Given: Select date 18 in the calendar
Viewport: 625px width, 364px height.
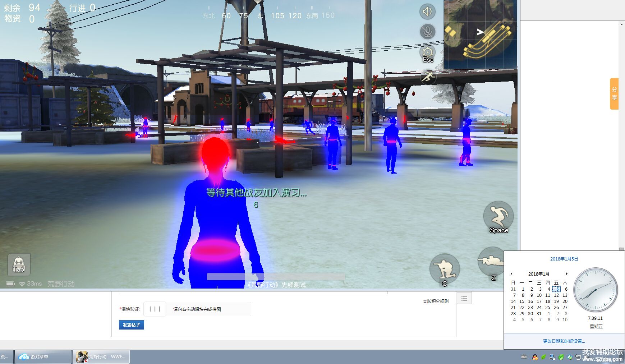Looking at the screenshot, I should [548, 301].
